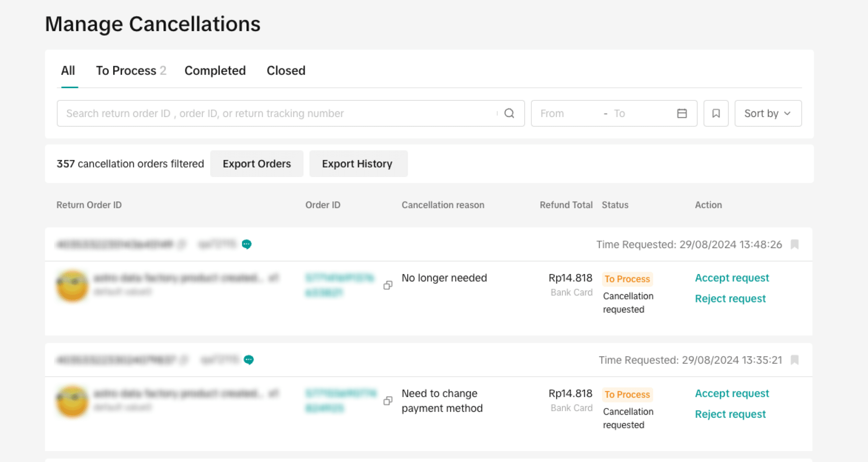
Task: Click the search magnifier icon
Action: [x=509, y=114]
